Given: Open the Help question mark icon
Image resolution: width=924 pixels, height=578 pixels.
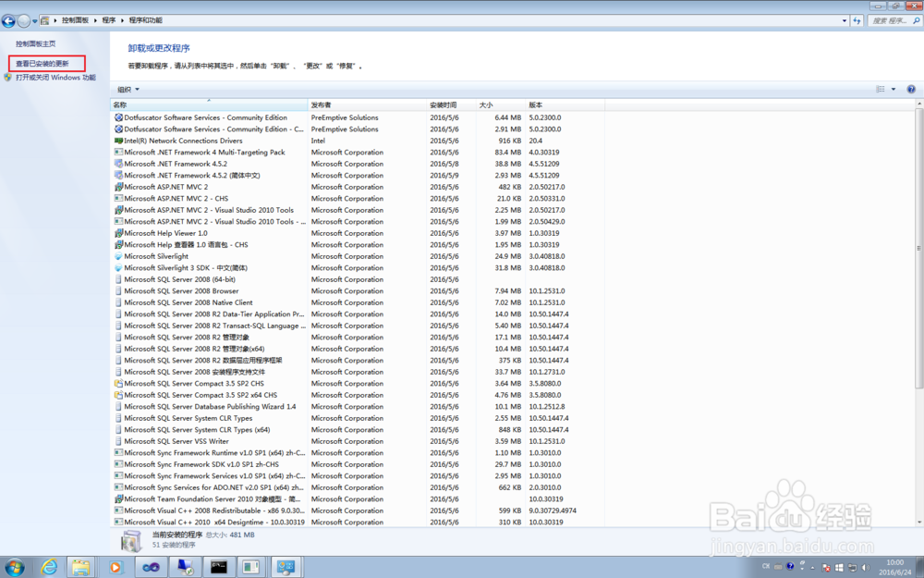Looking at the screenshot, I should pos(911,89).
